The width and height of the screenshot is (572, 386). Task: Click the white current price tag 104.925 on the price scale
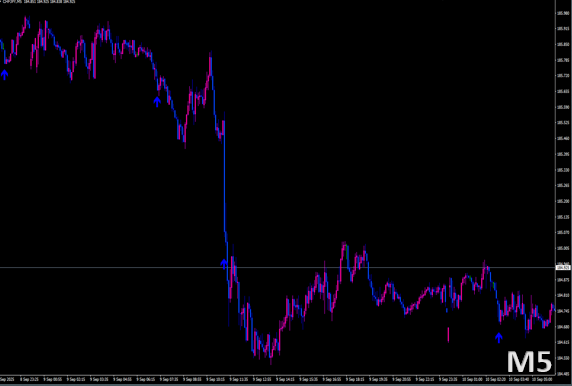point(563,267)
